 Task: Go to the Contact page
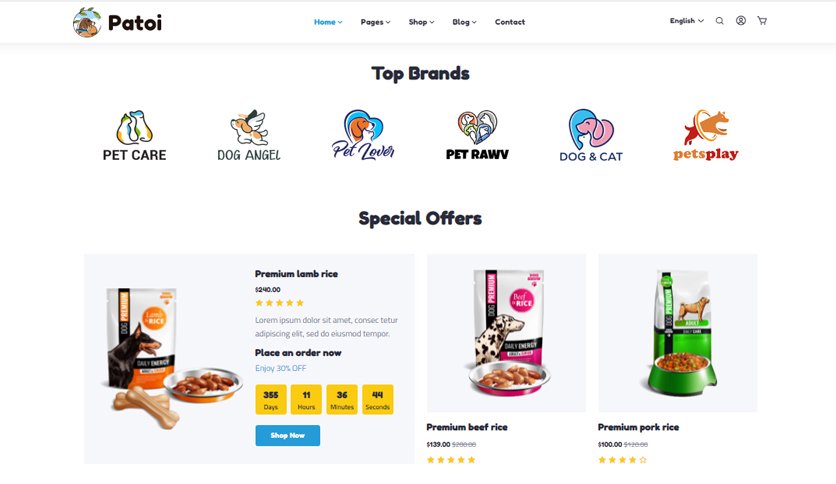tap(510, 22)
